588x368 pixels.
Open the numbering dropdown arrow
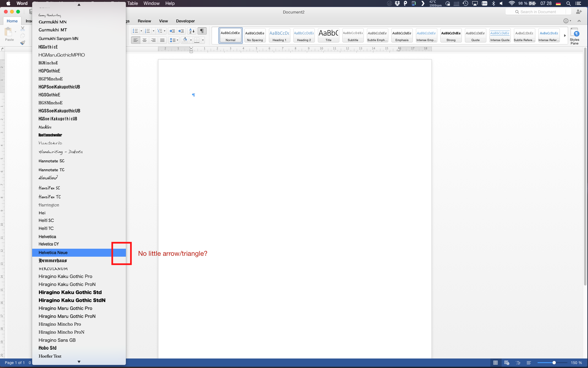click(x=153, y=31)
